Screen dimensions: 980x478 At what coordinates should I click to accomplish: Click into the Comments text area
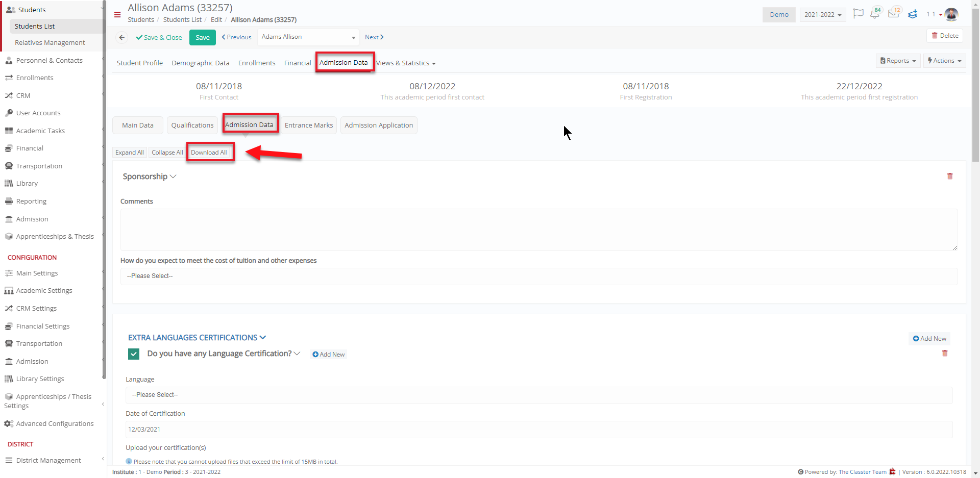[x=539, y=230]
